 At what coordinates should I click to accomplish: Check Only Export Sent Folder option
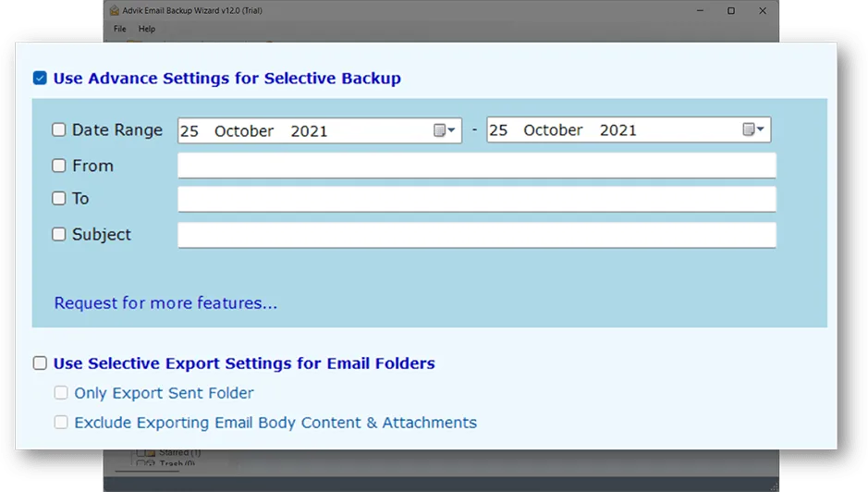coord(61,393)
